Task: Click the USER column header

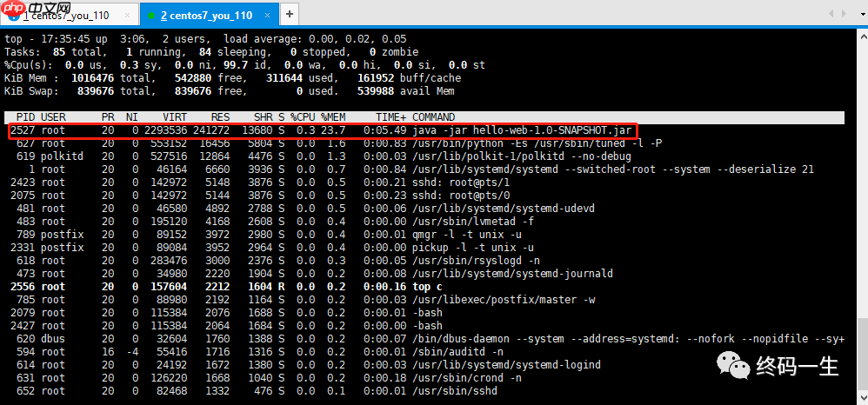Action: coord(53,117)
